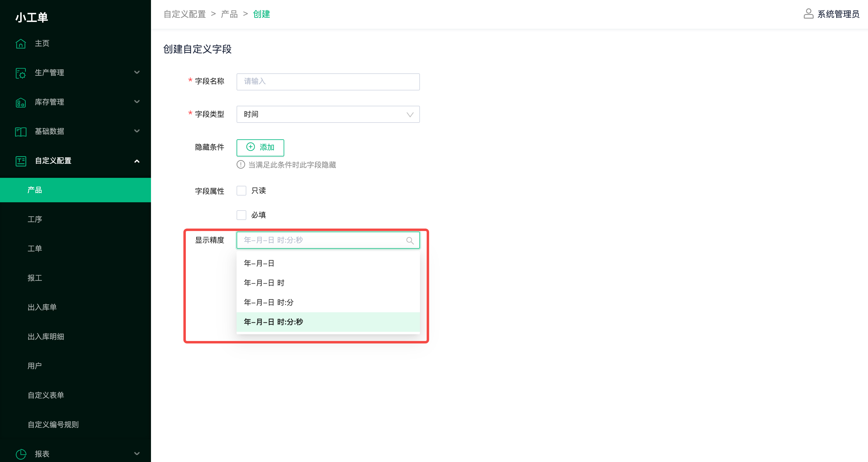Click the home icon beside 主页
Screen dimensions: 868x462
click(x=20, y=43)
